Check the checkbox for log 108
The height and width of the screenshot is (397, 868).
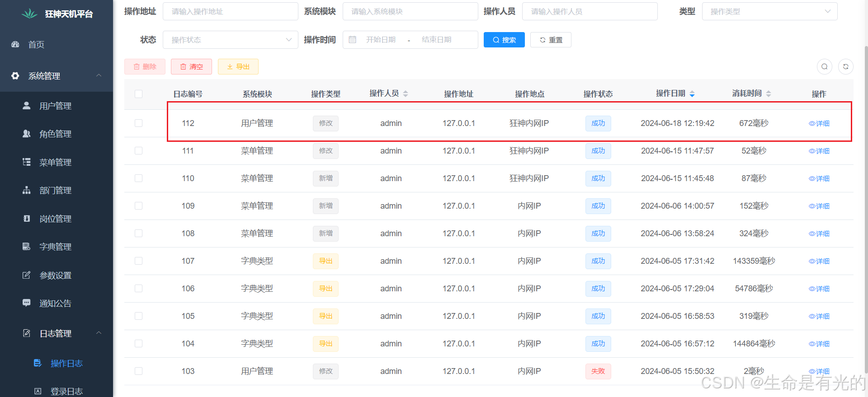coord(139,234)
